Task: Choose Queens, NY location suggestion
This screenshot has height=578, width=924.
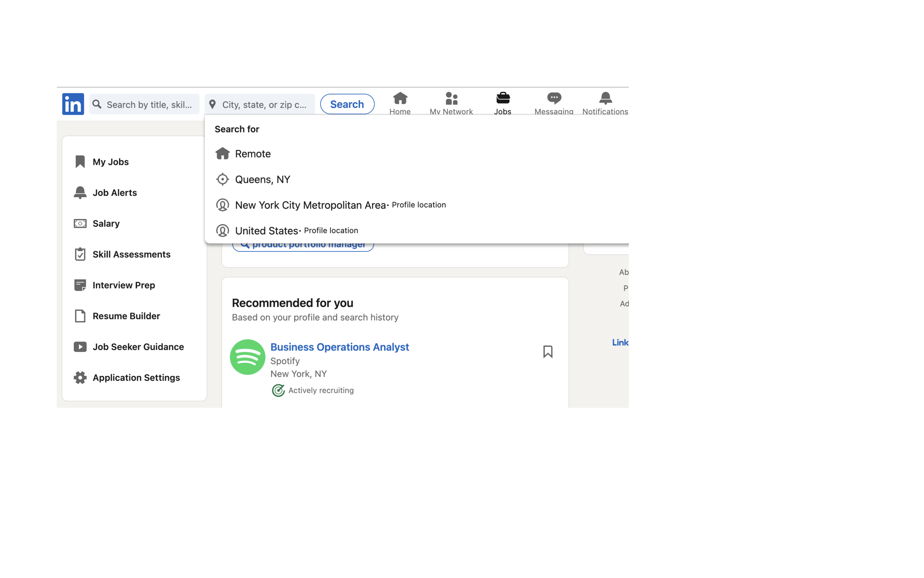Action: [x=416, y=179]
